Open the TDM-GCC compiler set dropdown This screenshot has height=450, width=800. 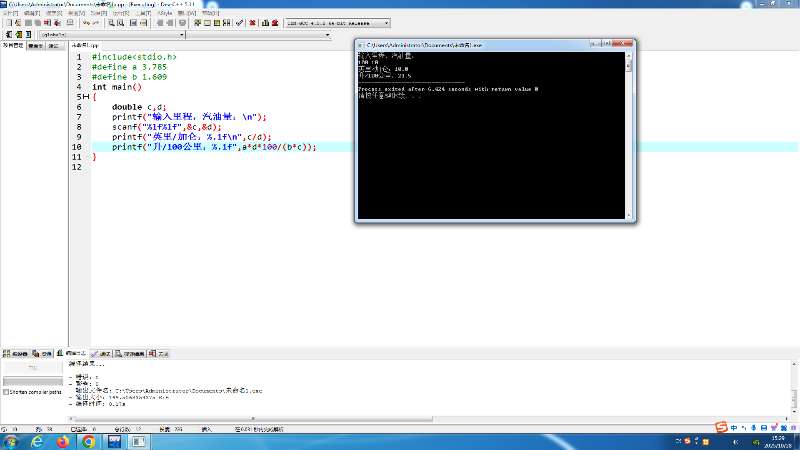(337, 23)
